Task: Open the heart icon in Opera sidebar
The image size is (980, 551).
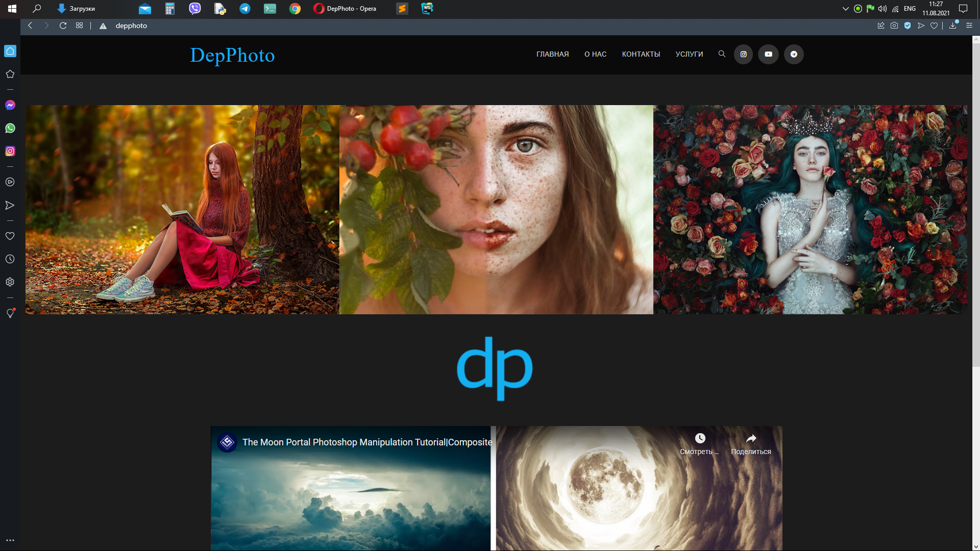Action: pyautogui.click(x=10, y=236)
